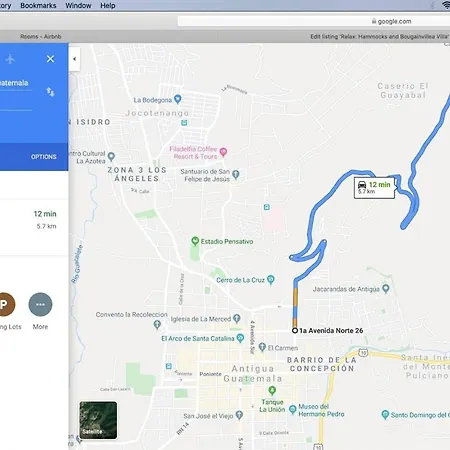Click the Cerro de La Cruz pin

271,279
